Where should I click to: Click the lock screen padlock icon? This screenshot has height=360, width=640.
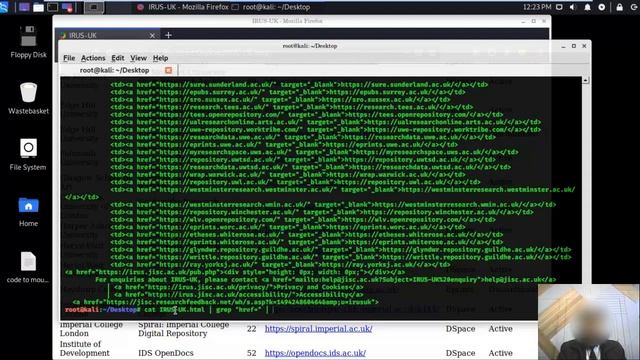620,7
